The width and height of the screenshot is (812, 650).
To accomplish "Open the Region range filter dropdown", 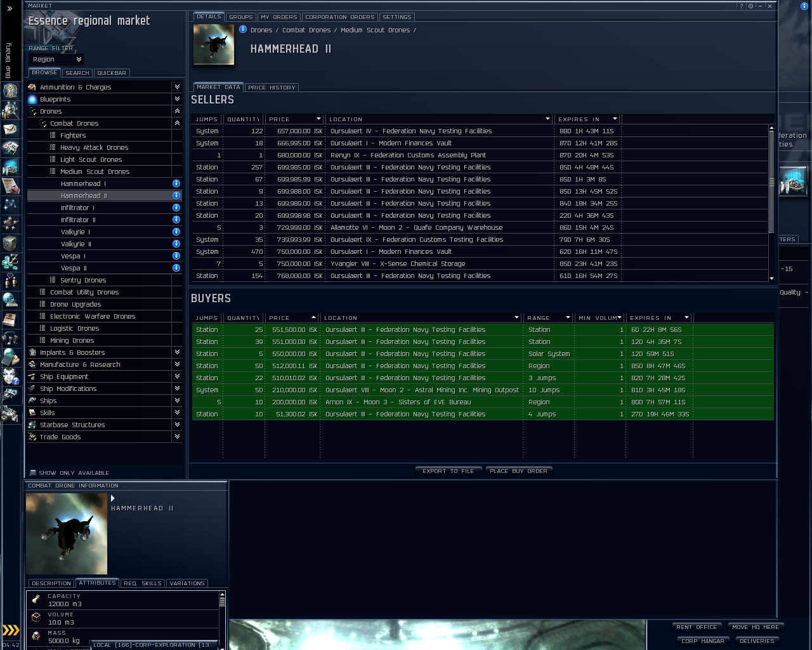I will (57, 60).
